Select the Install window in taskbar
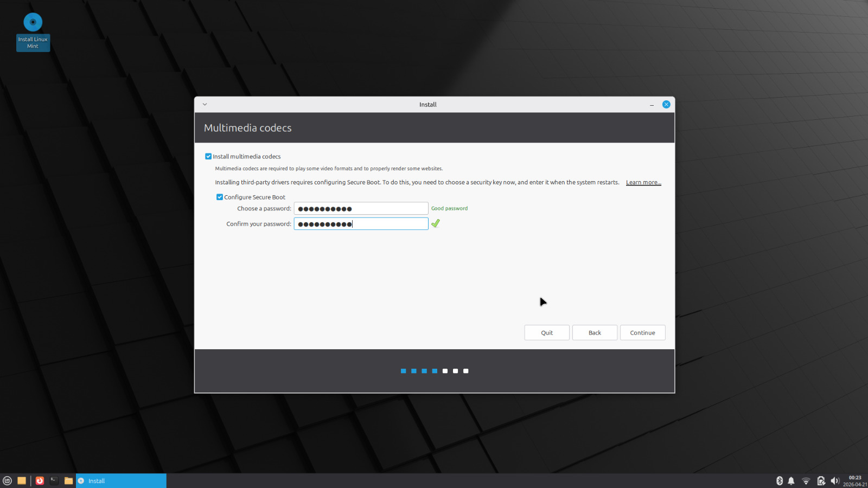The height and width of the screenshot is (488, 868). 121,480
